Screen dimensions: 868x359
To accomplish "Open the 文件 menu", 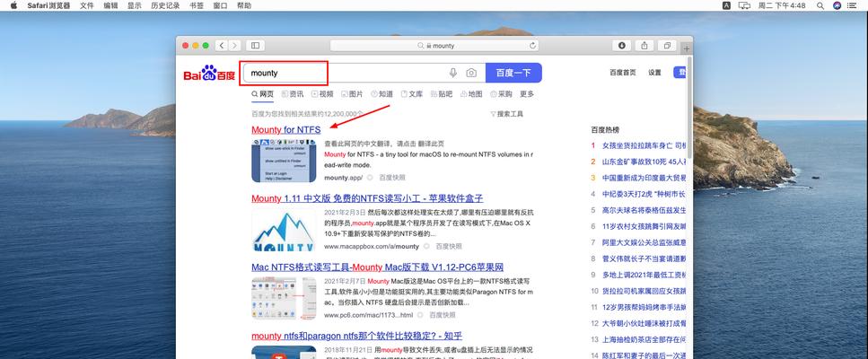I will click(x=86, y=5).
